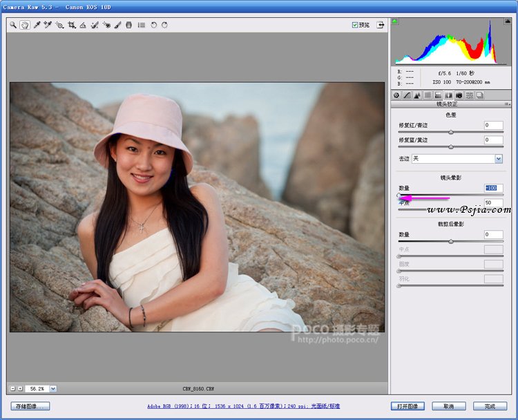518x420 pixels.
Task: Switch to the Camera Calibration tab
Action: pyautogui.click(x=459, y=95)
